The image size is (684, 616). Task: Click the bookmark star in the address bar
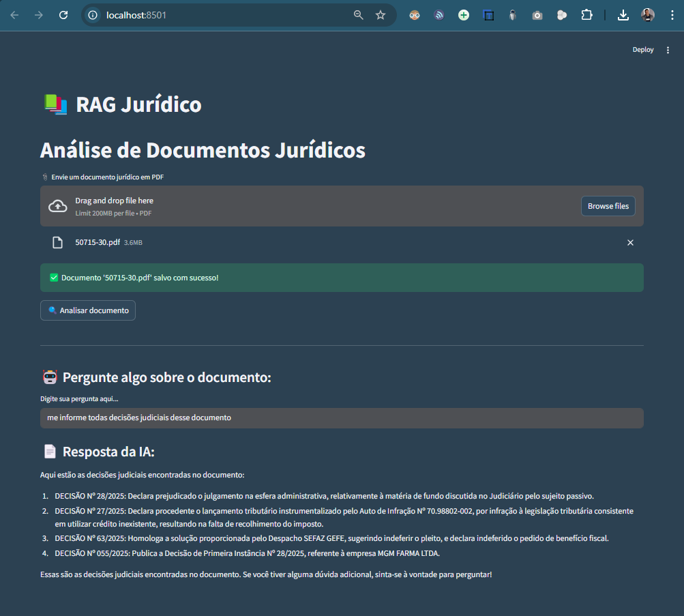pyautogui.click(x=381, y=14)
